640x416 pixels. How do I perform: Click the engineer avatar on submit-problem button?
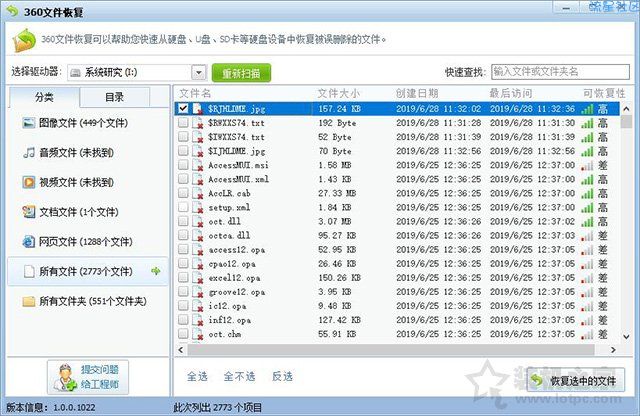[65, 378]
